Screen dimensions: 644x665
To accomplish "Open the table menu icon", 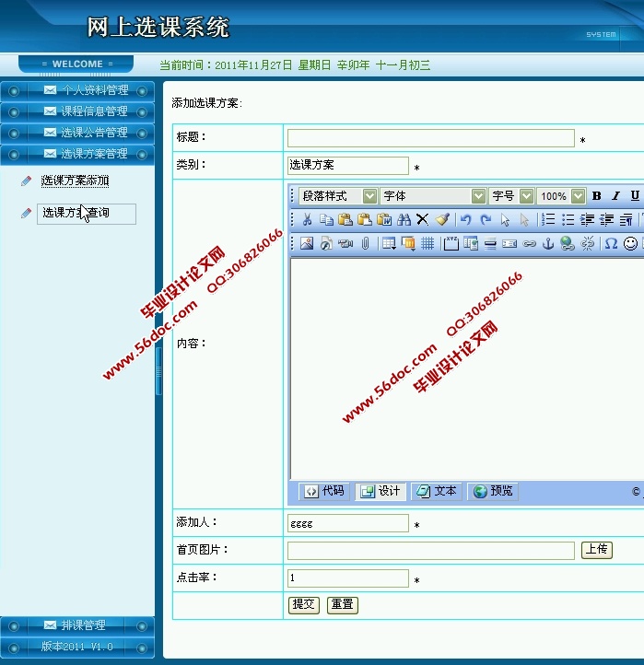I will point(389,243).
